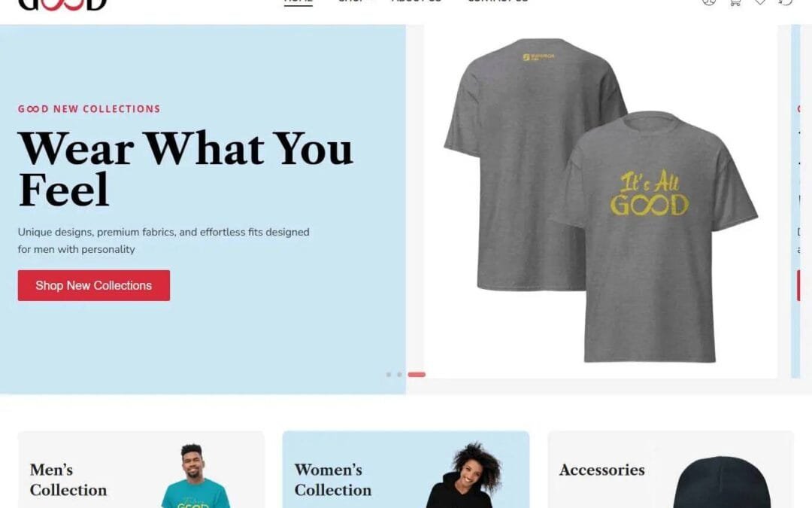Open the Accessories category title
The width and height of the screenshot is (812, 508).
pos(601,470)
